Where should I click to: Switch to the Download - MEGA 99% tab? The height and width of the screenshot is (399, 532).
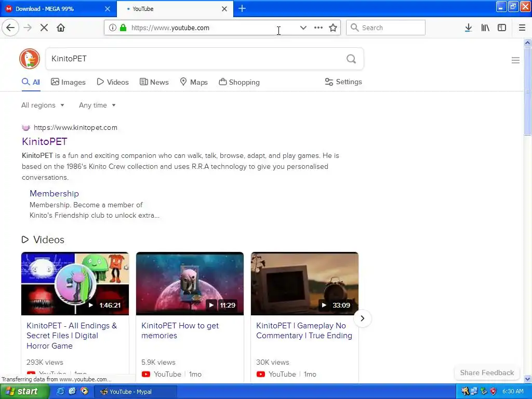point(58,9)
